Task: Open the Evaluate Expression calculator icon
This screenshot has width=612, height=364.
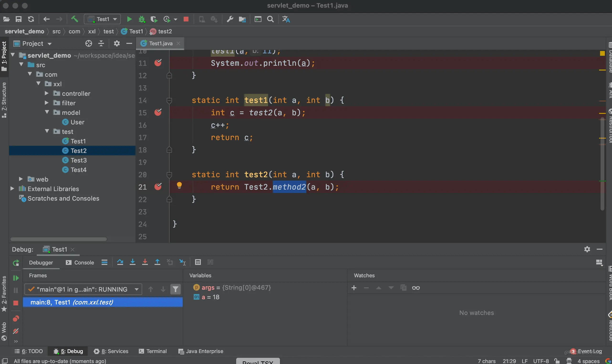Action: [198, 262]
